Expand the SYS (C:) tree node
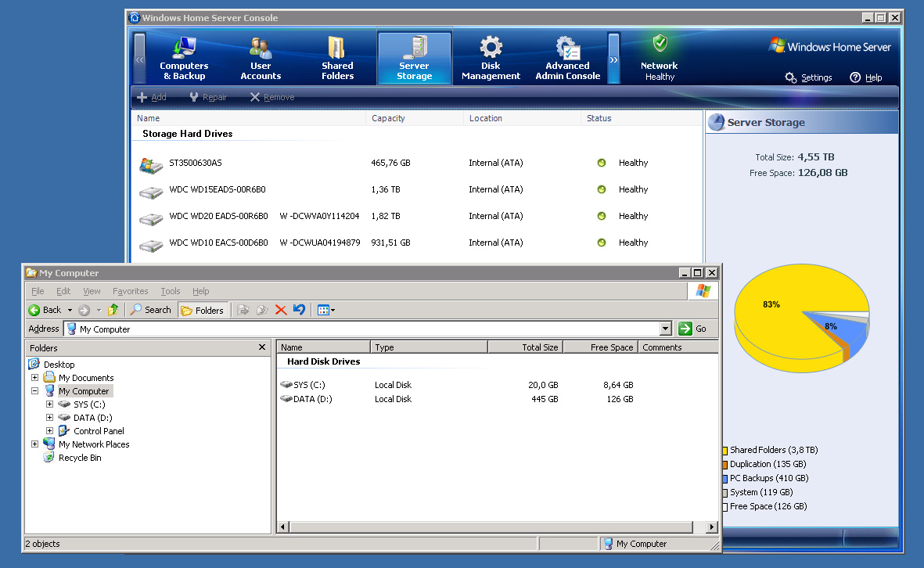Viewport: 924px width, 568px height. tap(49, 404)
